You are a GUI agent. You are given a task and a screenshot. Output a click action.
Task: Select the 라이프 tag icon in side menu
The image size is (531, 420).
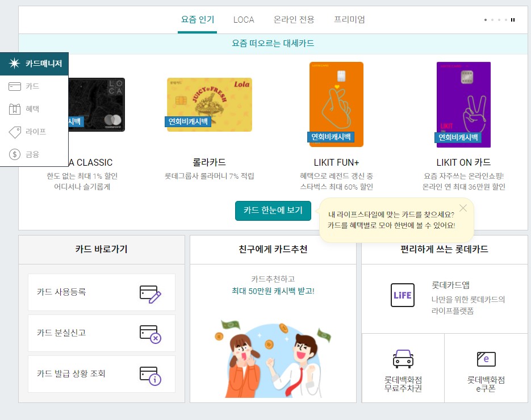click(x=15, y=132)
